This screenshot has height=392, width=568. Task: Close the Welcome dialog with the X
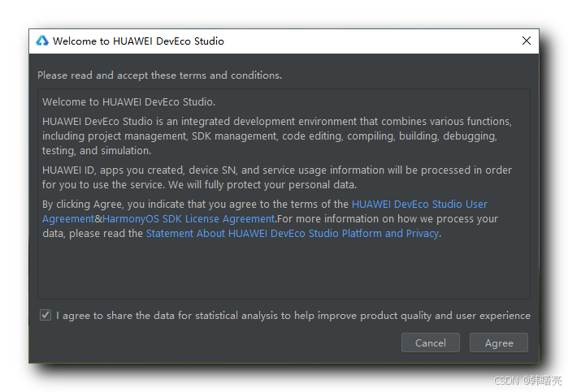(x=527, y=41)
